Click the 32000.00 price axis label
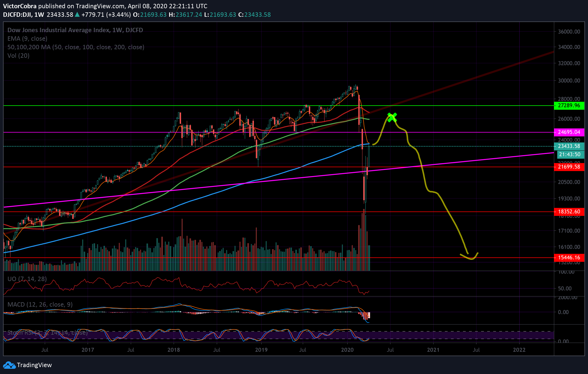This screenshot has width=588, height=374. (x=569, y=63)
